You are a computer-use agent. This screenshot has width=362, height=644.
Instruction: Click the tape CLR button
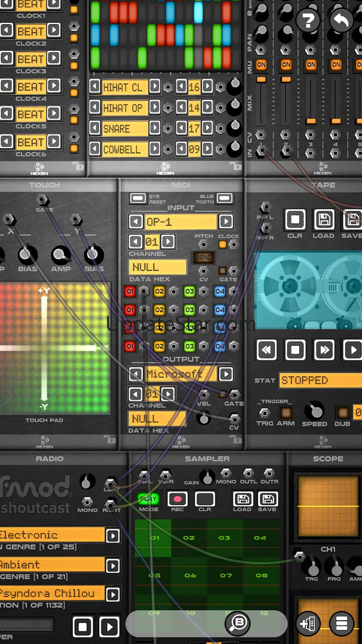pyautogui.click(x=295, y=219)
